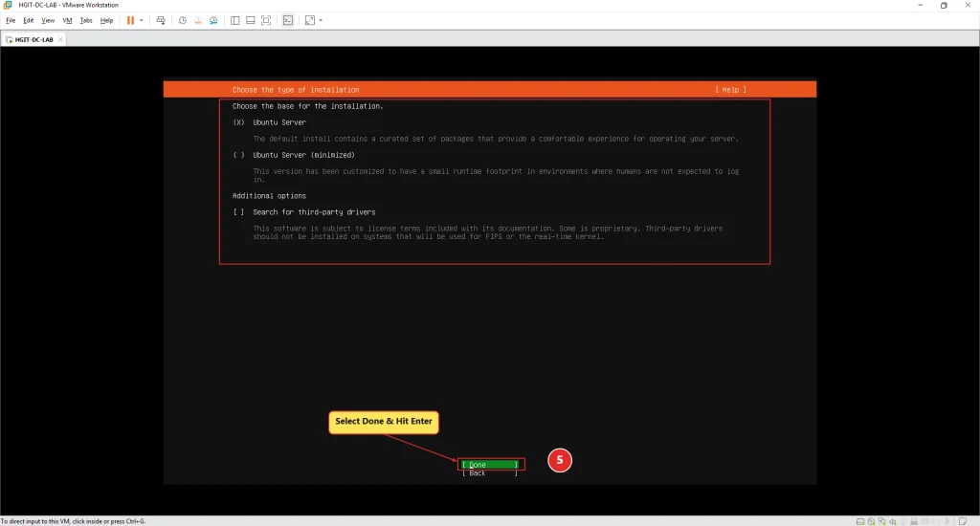980x526 pixels.
Task: Revert VM to previous snapshot
Action: (198, 20)
